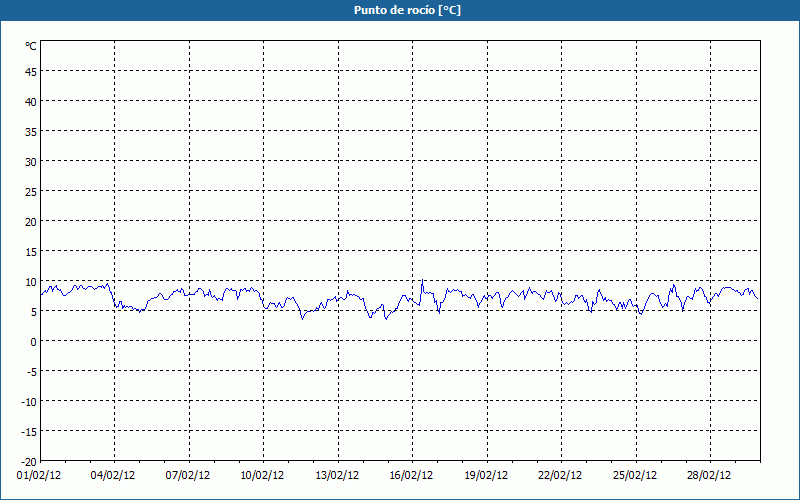
Task: Select the 5 y-axis label
Action: coord(34,312)
